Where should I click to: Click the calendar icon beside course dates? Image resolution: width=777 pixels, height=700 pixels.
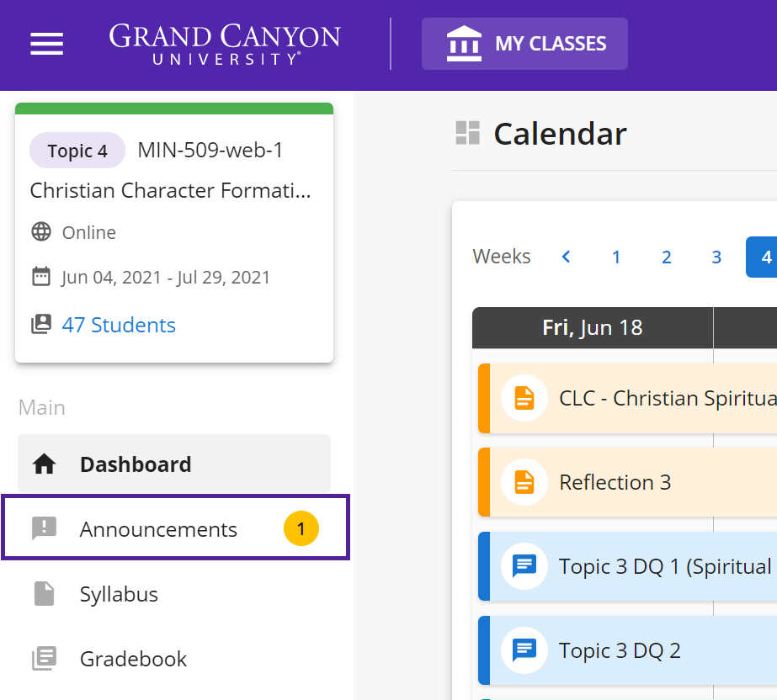point(41,277)
